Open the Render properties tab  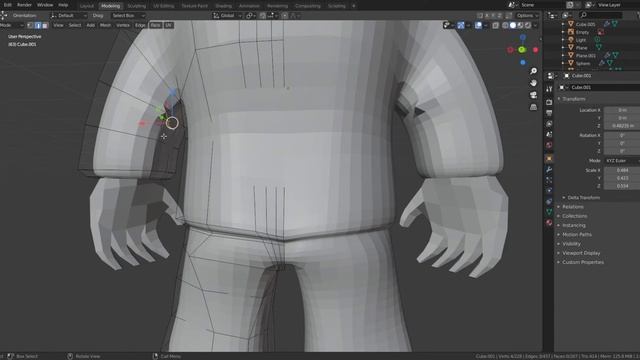[549, 102]
